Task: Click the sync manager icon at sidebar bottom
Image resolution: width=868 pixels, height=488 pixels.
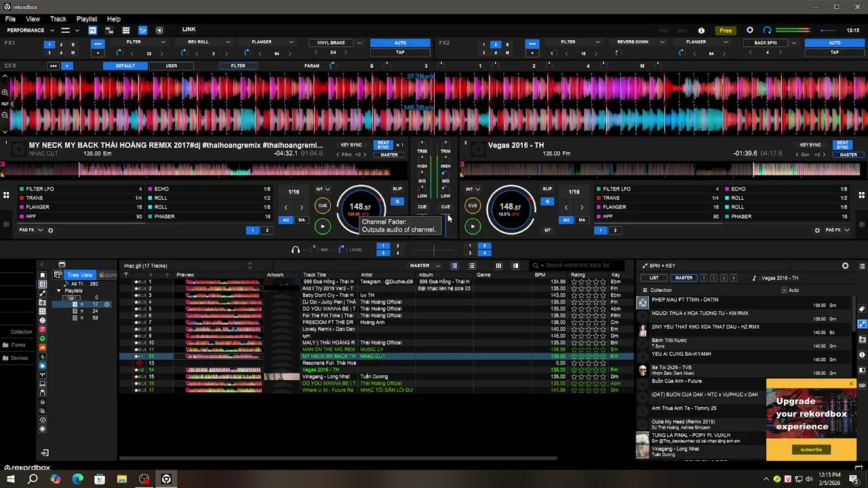Action: point(45,453)
